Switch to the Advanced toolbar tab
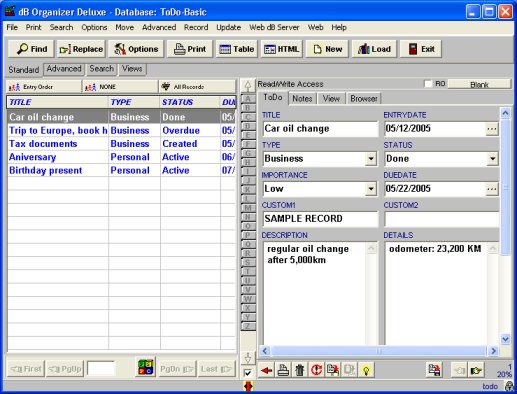 click(x=64, y=69)
